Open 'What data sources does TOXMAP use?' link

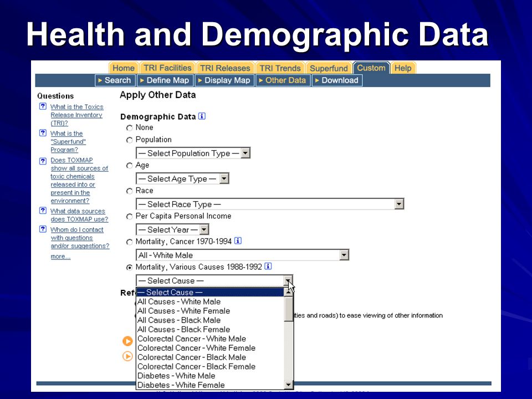79,215
